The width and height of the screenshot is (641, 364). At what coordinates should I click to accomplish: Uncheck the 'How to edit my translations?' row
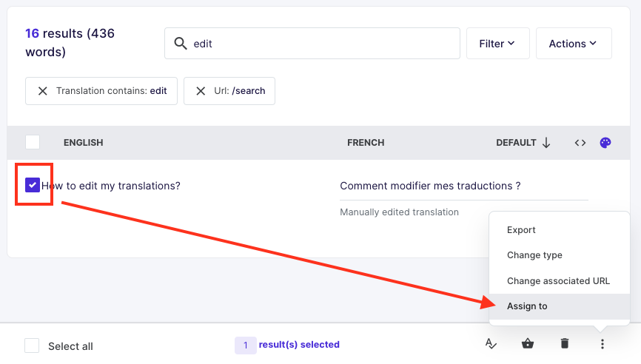33,186
